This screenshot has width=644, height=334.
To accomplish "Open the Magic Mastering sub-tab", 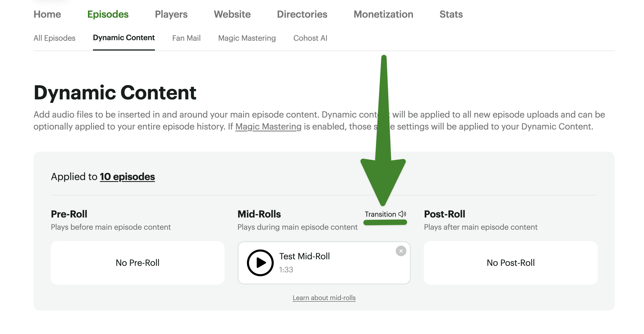I will tap(247, 38).
